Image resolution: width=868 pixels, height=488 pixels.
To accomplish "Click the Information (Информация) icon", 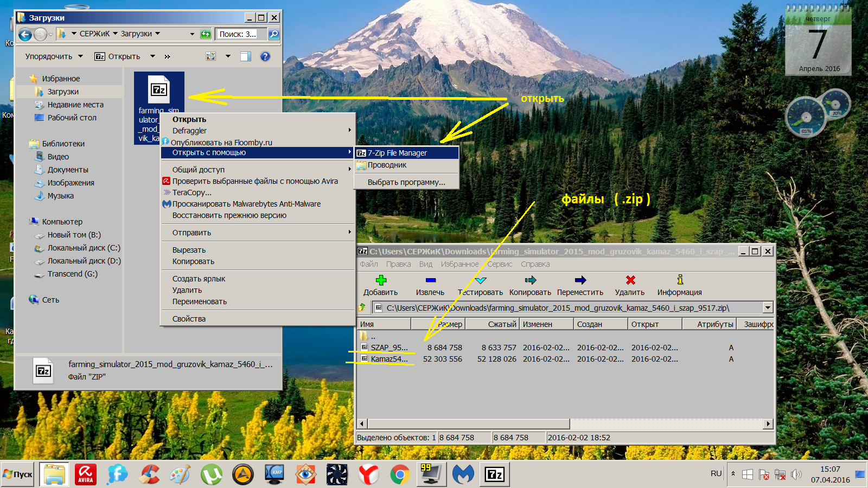I will [x=680, y=280].
